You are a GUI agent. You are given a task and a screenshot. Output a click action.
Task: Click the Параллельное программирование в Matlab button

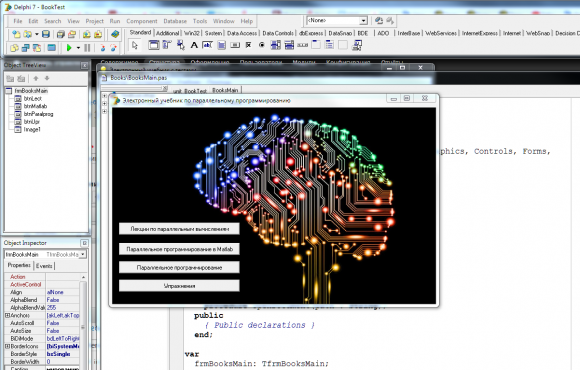[179, 249]
